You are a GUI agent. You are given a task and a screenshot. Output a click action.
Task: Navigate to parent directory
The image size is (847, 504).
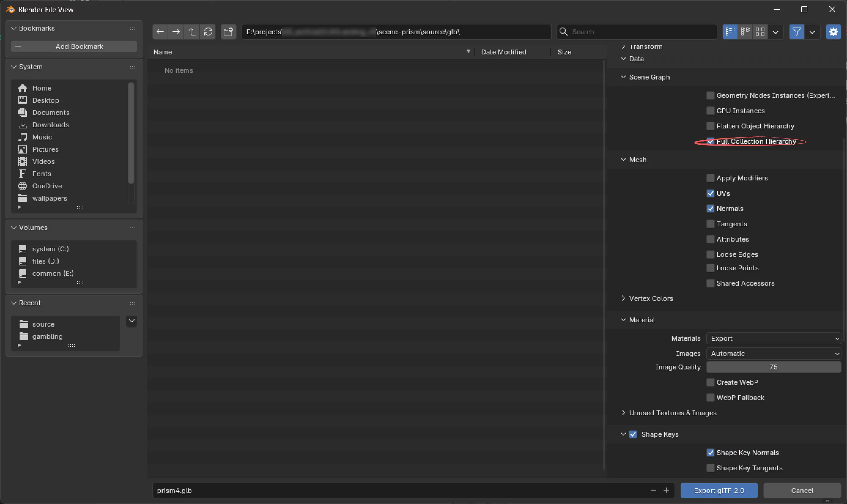click(192, 32)
